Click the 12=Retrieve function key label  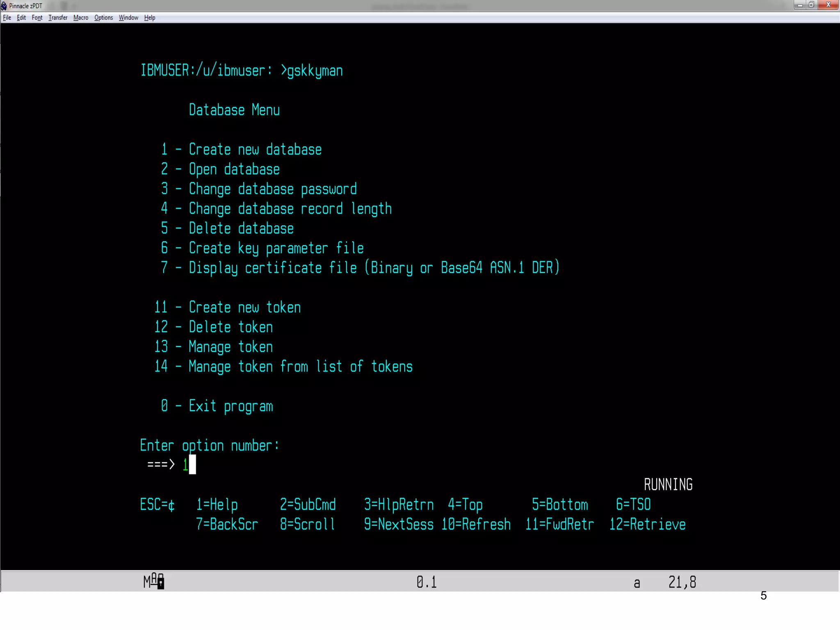(x=647, y=525)
